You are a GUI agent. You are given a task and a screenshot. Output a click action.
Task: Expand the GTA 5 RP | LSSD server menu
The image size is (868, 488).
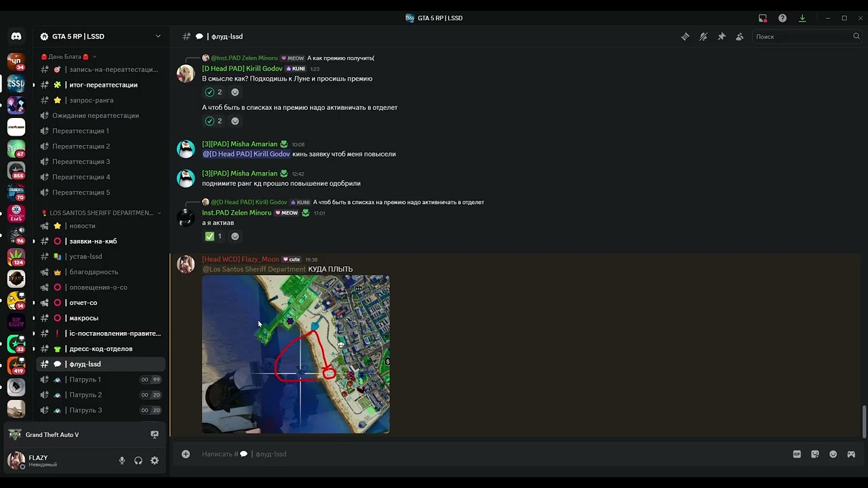point(101,37)
